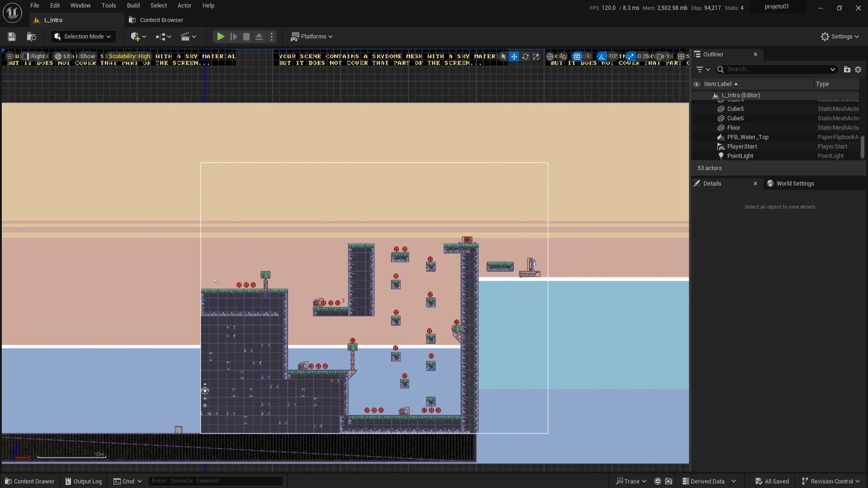The width and height of the screenshot is (868, 488).
Task: Open the Settings dropdown at top right
Action: pos(840,37)
